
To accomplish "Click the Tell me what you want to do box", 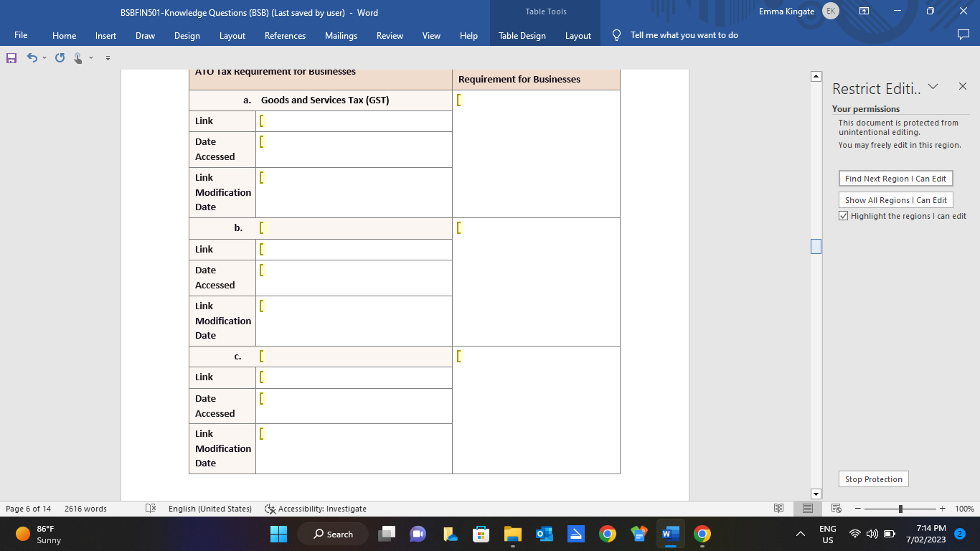I will tap(684, 35).
